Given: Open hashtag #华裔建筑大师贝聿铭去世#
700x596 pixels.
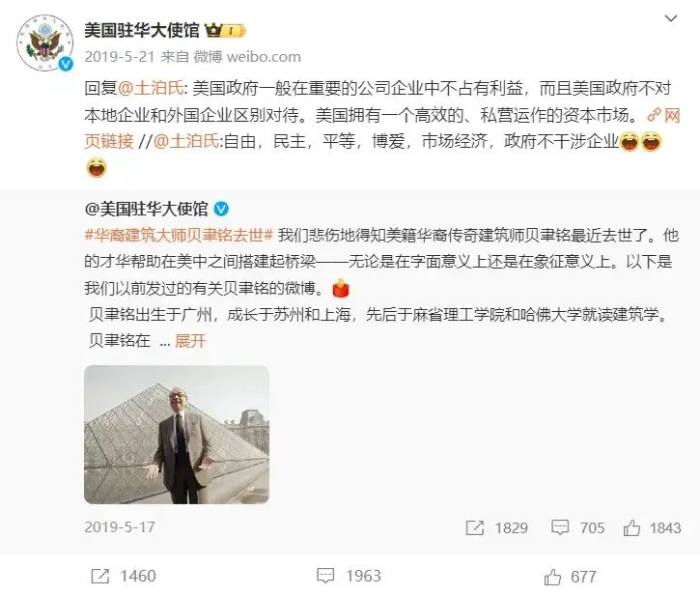Looking at the screenshot, I should point(179,235).
